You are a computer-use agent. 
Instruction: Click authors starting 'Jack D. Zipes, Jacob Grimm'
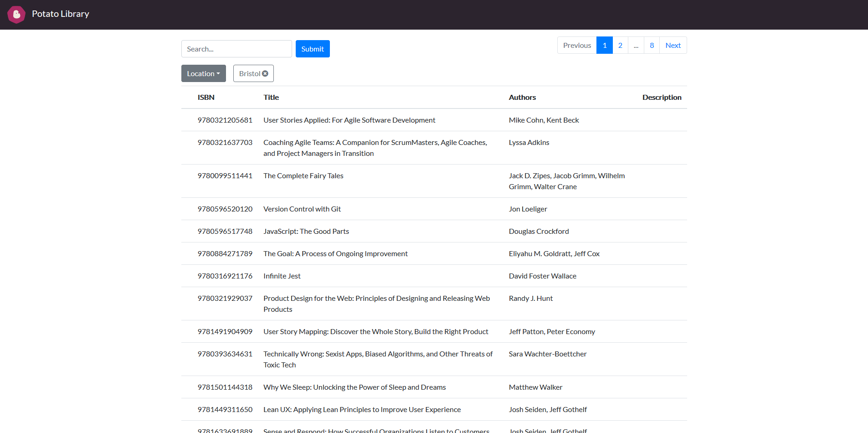(567, 181)
